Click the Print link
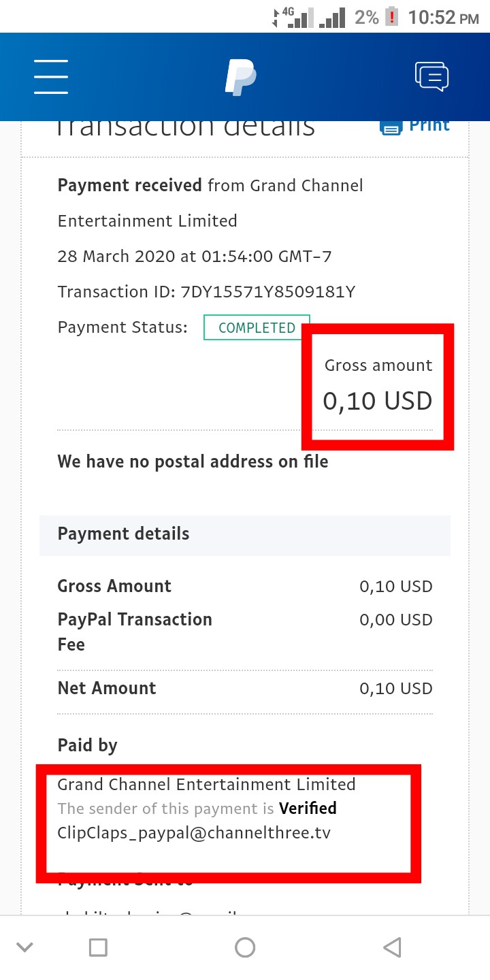This screenshot has width=490, height=980. click(x=429, y=126)
